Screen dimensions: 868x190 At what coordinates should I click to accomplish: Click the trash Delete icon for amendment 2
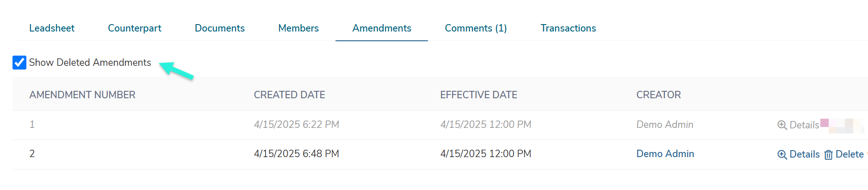[829, 154]
